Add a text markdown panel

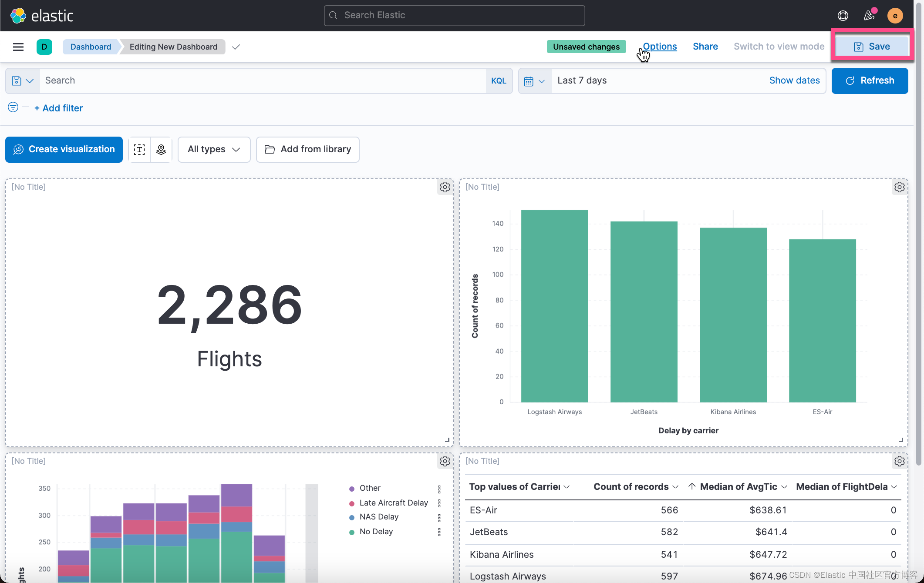pos(139,150)
